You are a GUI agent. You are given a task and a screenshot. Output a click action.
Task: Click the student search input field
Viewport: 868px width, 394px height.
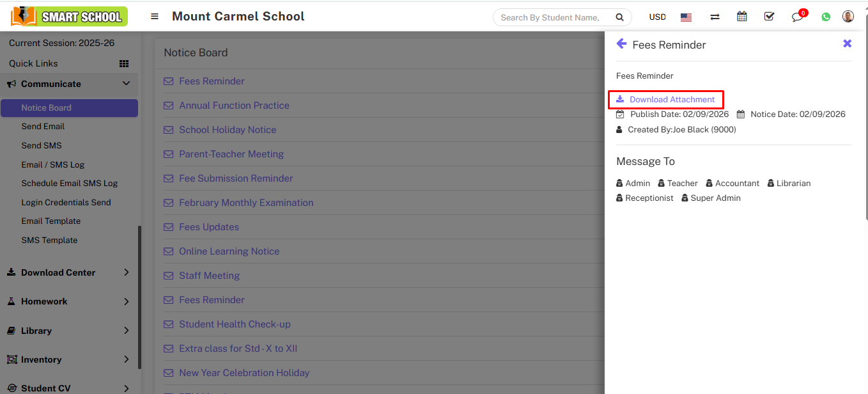pos(550,17)
